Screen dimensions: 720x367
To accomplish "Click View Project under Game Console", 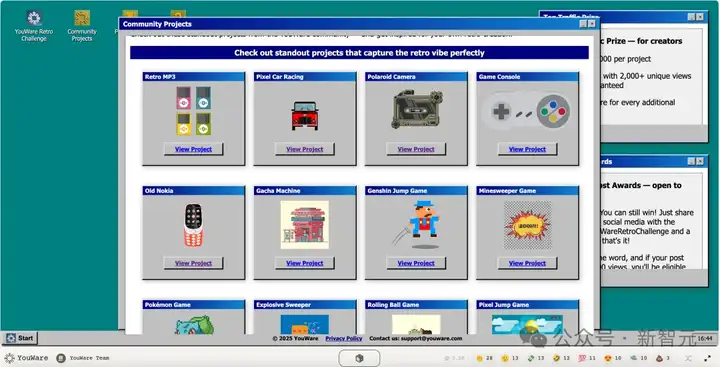I will pyautogui.click(x=527, y=149).
